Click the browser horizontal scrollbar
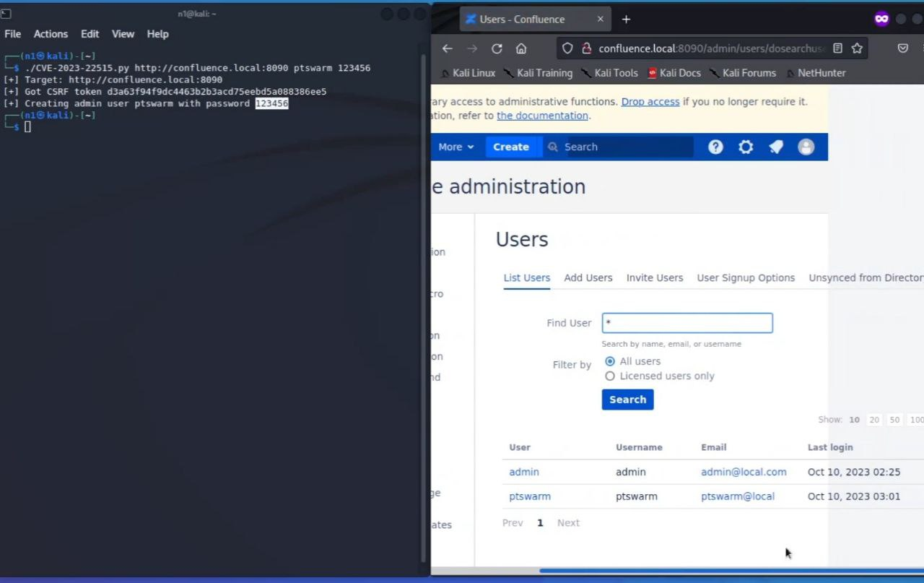This screenshot has width=924, height=583. [x=731, y=571]
